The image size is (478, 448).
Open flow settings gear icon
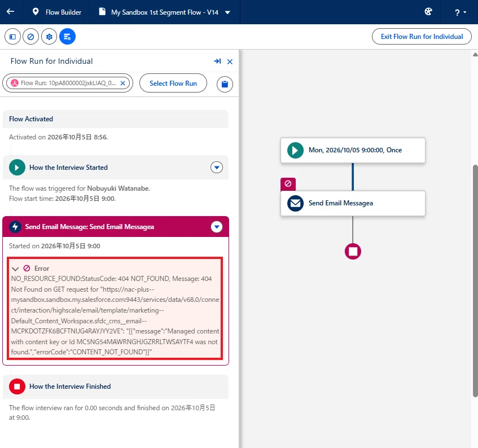pyautogui.click(x=49, y=37)
